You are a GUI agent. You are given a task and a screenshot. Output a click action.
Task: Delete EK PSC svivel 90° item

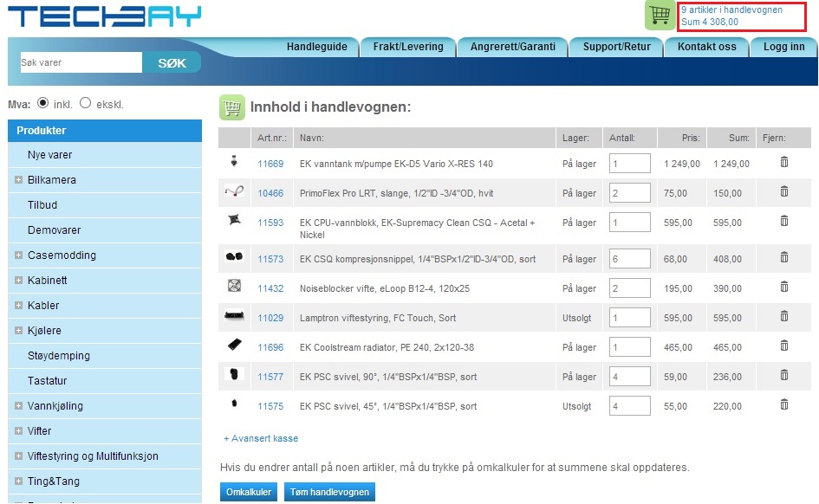point(784,375)
